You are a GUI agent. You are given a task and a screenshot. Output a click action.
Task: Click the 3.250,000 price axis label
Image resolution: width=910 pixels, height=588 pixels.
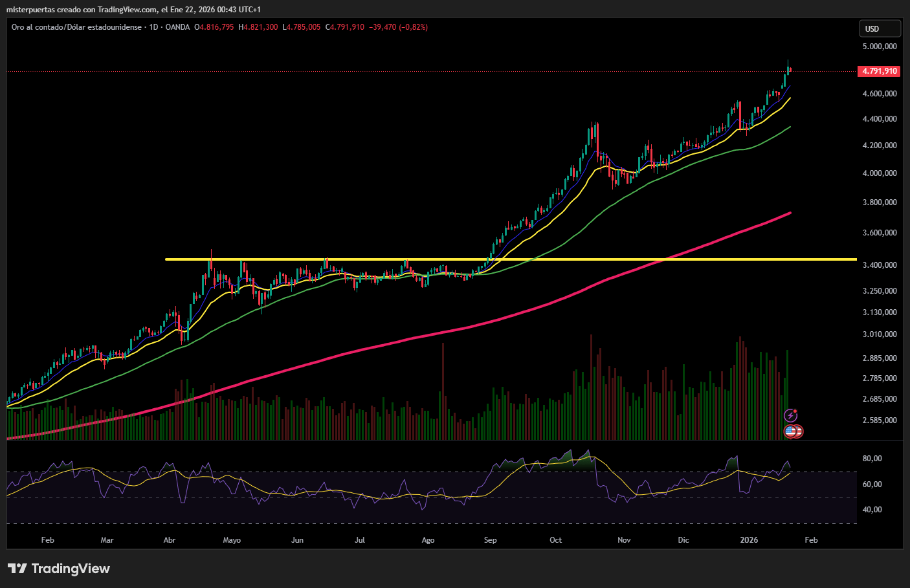pos(880,291)
